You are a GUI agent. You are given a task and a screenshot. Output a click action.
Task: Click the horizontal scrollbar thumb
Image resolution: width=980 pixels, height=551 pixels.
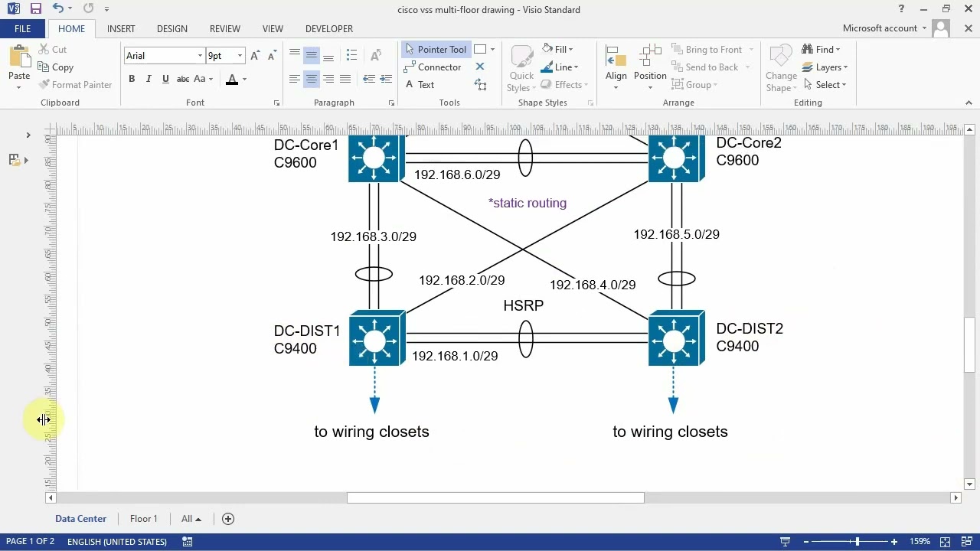[495, 497]
